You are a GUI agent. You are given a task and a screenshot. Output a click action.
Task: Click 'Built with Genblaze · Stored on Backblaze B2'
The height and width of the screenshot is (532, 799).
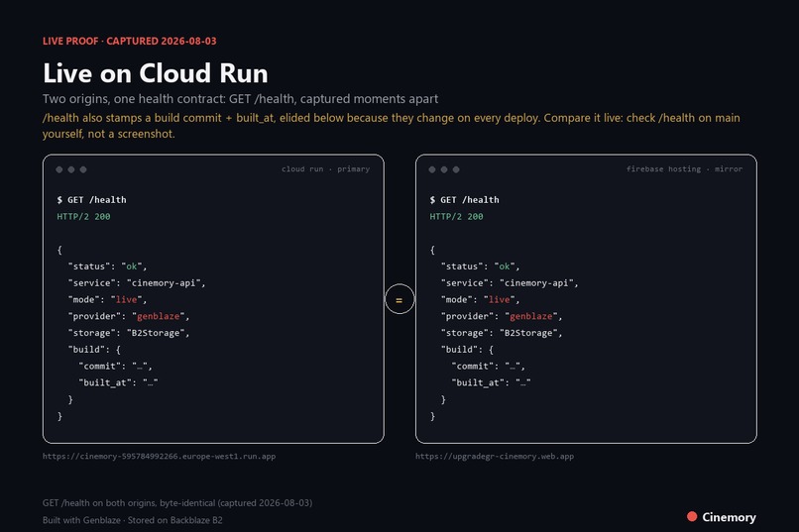[133, 520]
